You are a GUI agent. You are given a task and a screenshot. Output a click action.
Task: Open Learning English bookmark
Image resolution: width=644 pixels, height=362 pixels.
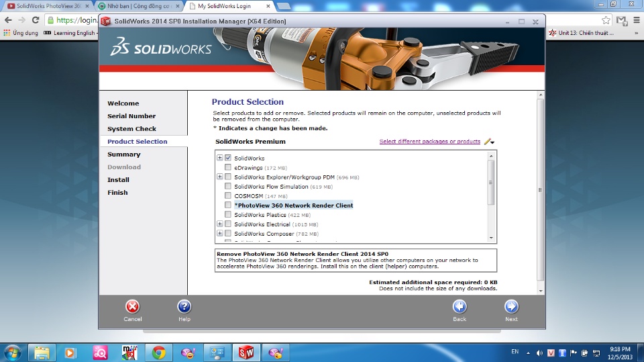click(70, 33)
